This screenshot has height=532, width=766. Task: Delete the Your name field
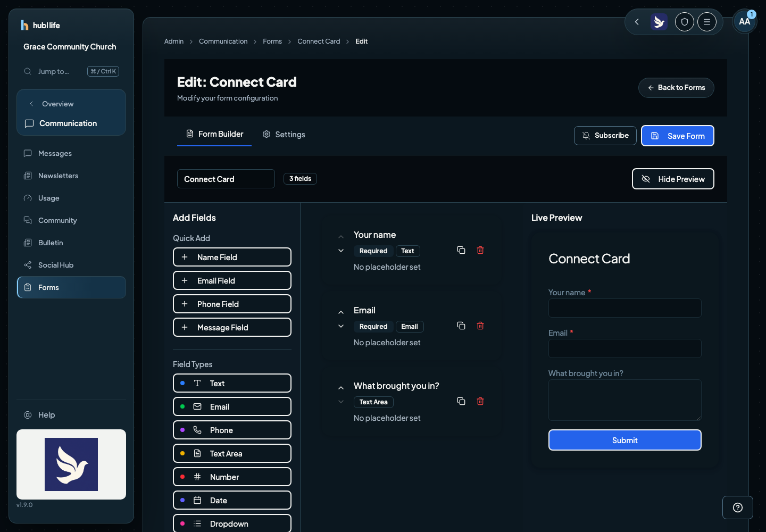coord(480,250)
